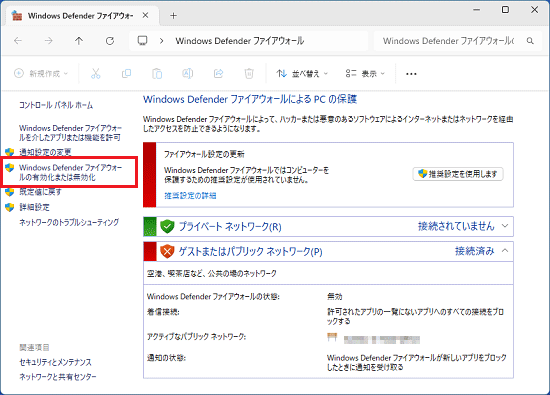Close the Windows Defender tab
Viewport: 550px width, 395px height.
point(146,15)
